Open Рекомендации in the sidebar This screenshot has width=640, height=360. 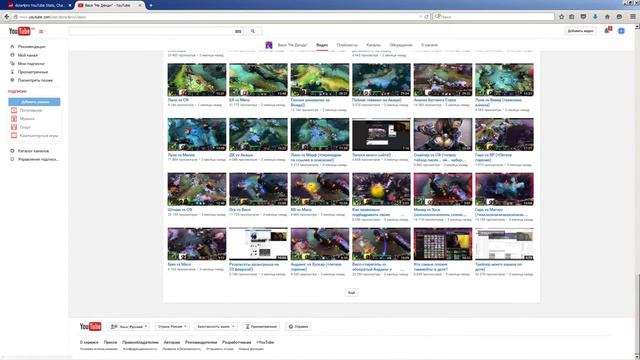[x=32, y=47]
